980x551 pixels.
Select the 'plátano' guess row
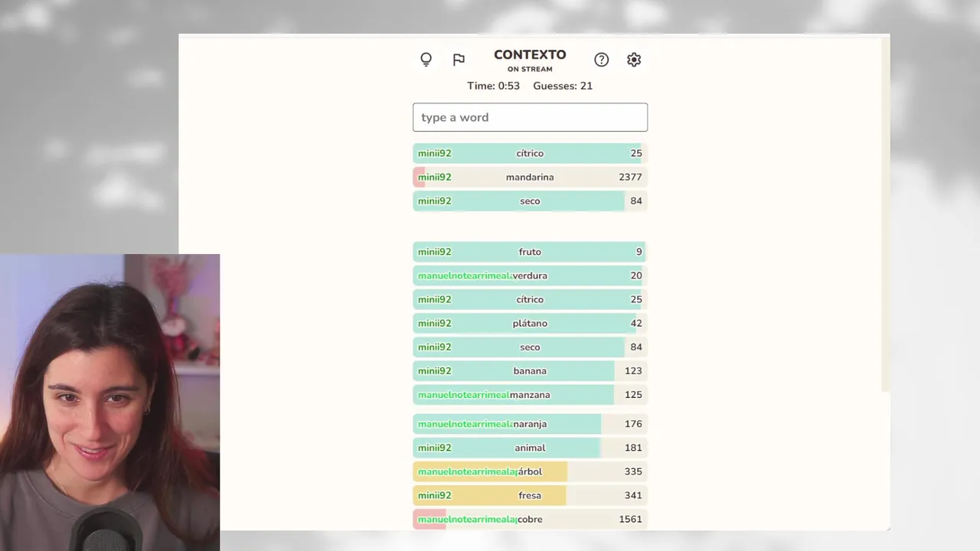(530, 323)
